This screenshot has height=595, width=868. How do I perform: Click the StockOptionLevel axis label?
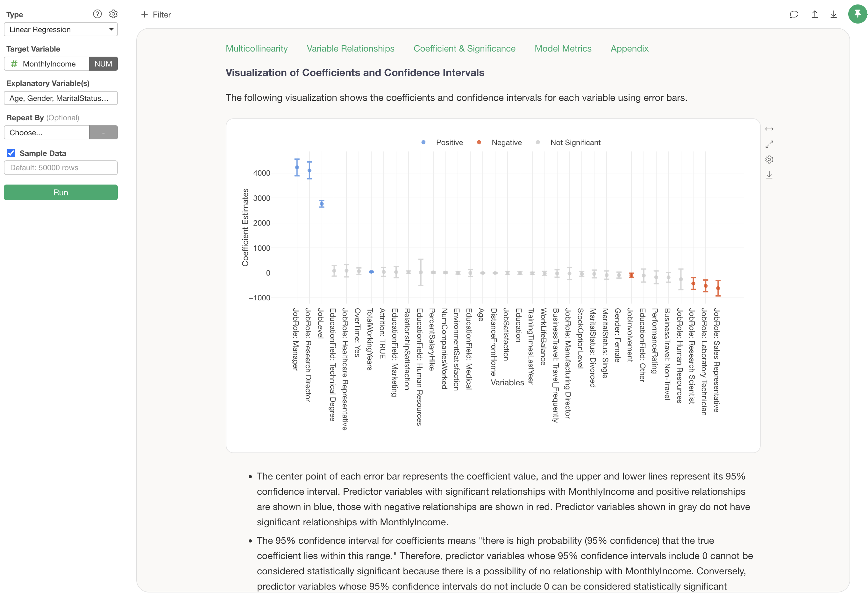pos(580,338)
